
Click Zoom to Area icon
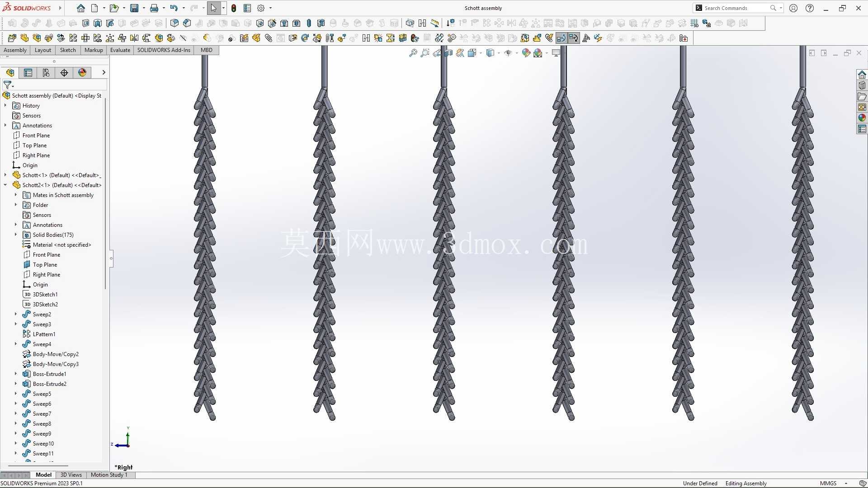425,53
